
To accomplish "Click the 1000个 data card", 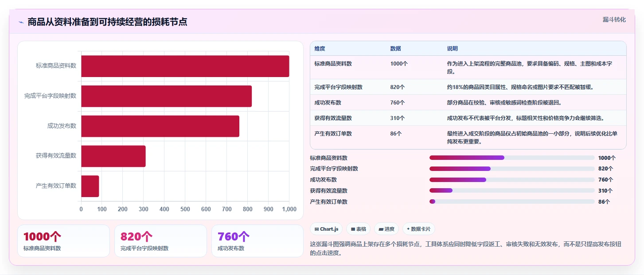I will click(63, 241).
